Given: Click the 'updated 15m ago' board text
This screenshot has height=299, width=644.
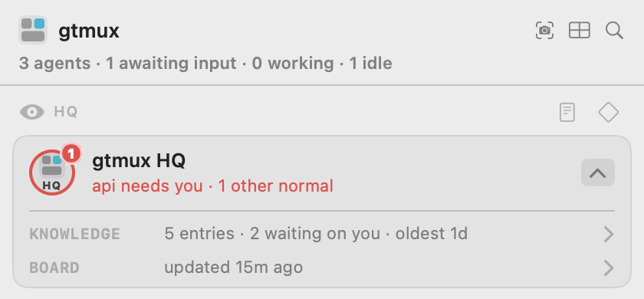Looking at the screenshot, I should [233, 268].
